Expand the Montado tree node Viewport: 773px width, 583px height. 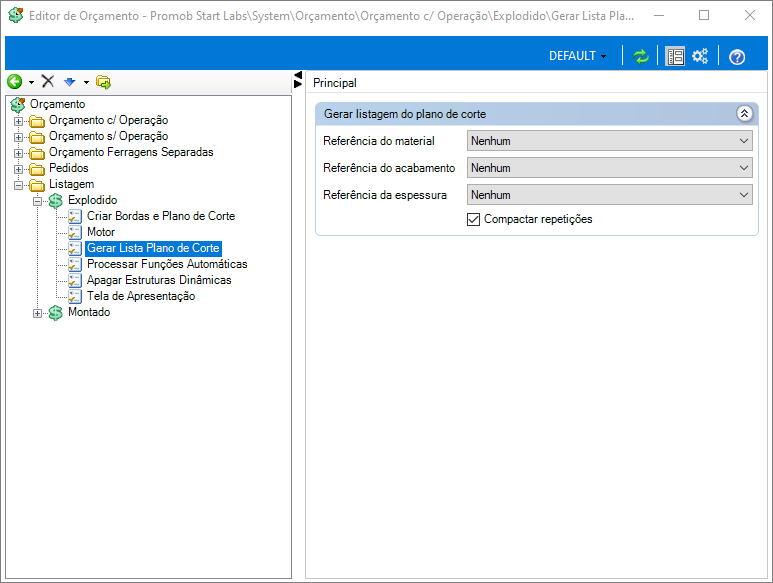click(38, 313)
